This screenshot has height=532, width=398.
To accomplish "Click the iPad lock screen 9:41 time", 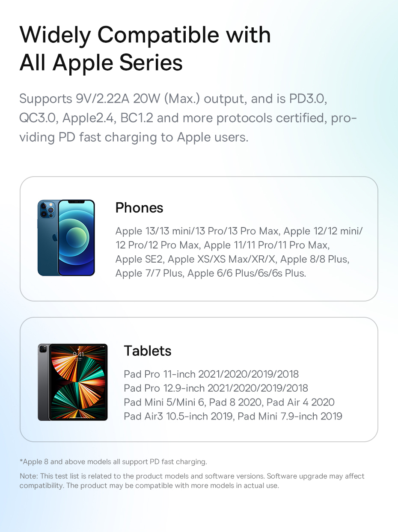I will [x=78, y=354].
